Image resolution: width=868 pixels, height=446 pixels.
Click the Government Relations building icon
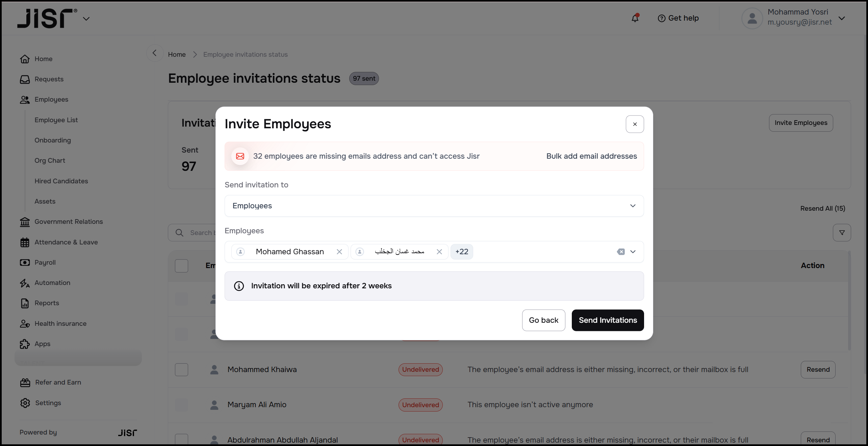25,222
